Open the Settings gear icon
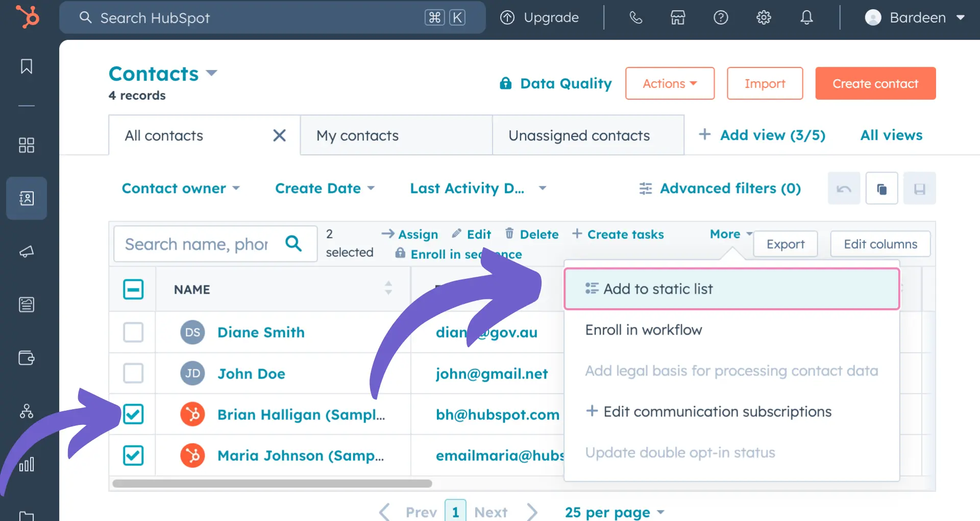Image resolution: width=980 pixels, height=521 pixels. pyautogui.click(x=764, y=17)
